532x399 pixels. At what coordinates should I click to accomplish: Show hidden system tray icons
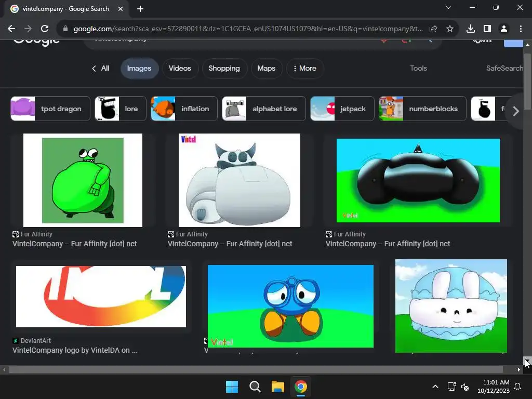435,387
